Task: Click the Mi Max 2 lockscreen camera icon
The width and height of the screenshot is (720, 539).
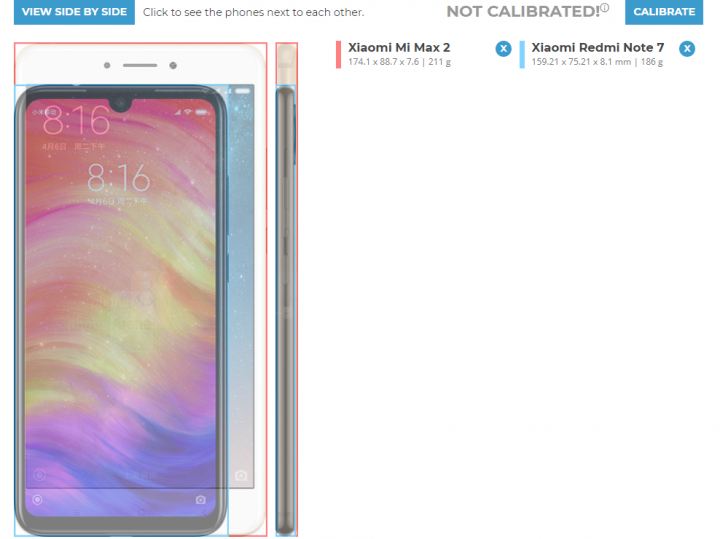Action: tap(241, 475)
